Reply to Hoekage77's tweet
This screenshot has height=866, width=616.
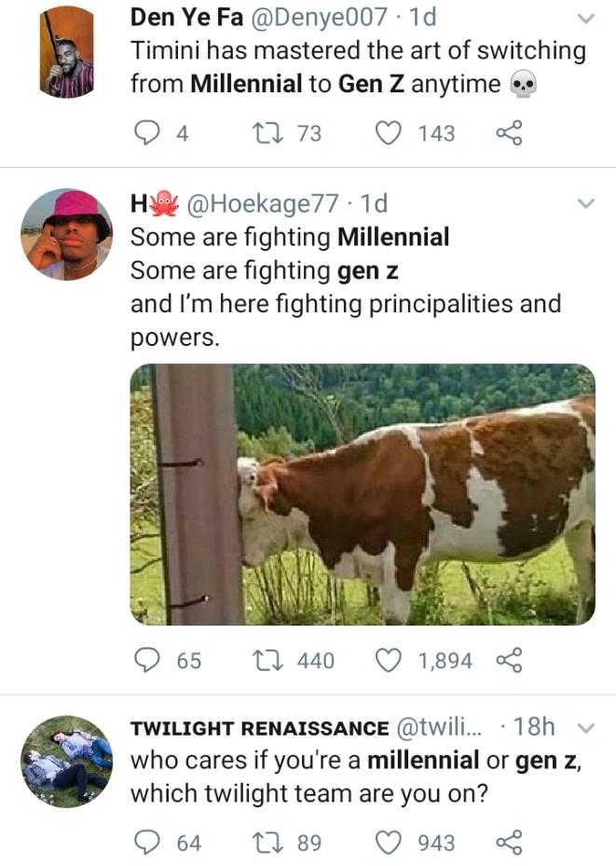(x=146, y=660)
